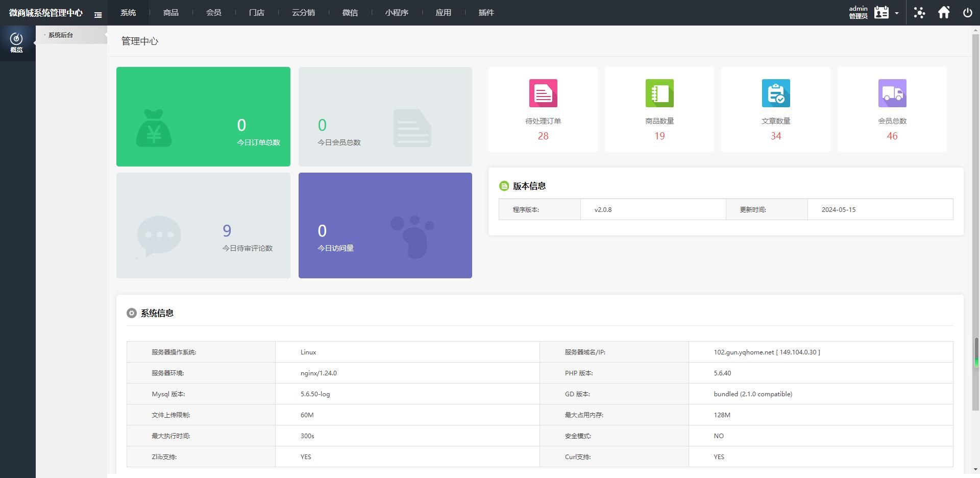Screen dimensions: 980x478
Task: Click the max memory value 128M
Action: [x=722, y=415]
